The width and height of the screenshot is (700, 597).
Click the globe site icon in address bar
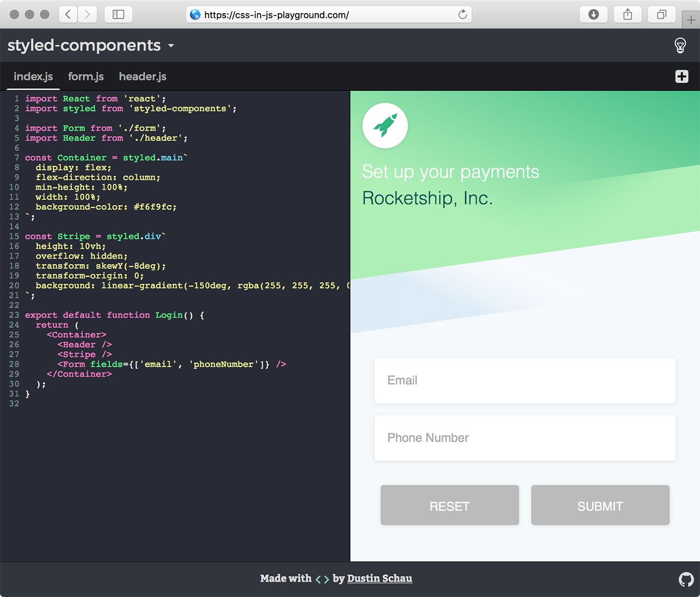tap(195, 15)
